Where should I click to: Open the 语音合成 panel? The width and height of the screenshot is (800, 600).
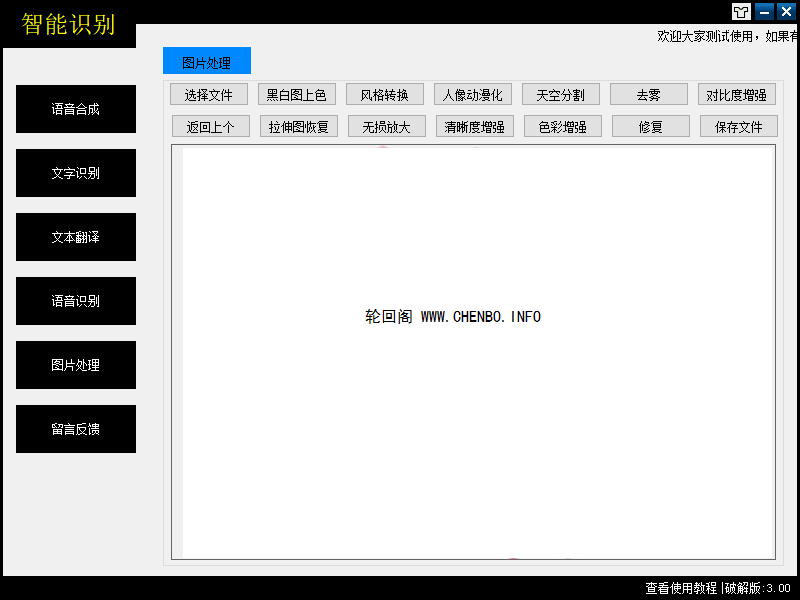[76, 109]
